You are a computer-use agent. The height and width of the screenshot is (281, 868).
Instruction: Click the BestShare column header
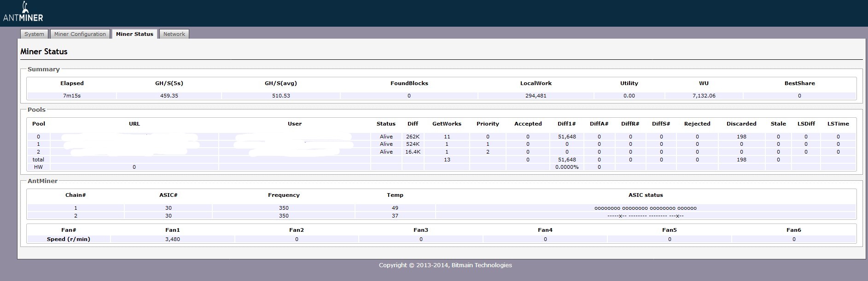point(800,83)
